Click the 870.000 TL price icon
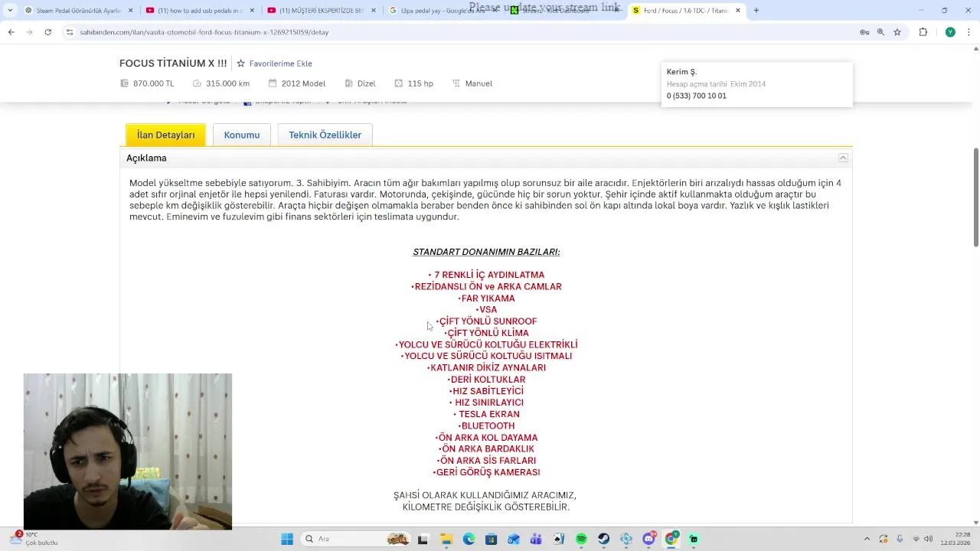This screenshot has width=980, height=551. [124, 83]
